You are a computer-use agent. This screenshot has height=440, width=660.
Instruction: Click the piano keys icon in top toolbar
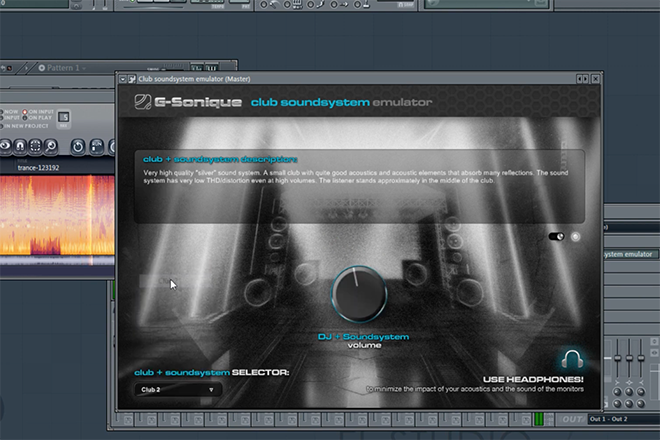pyautogui.click(x=297, y=5)
